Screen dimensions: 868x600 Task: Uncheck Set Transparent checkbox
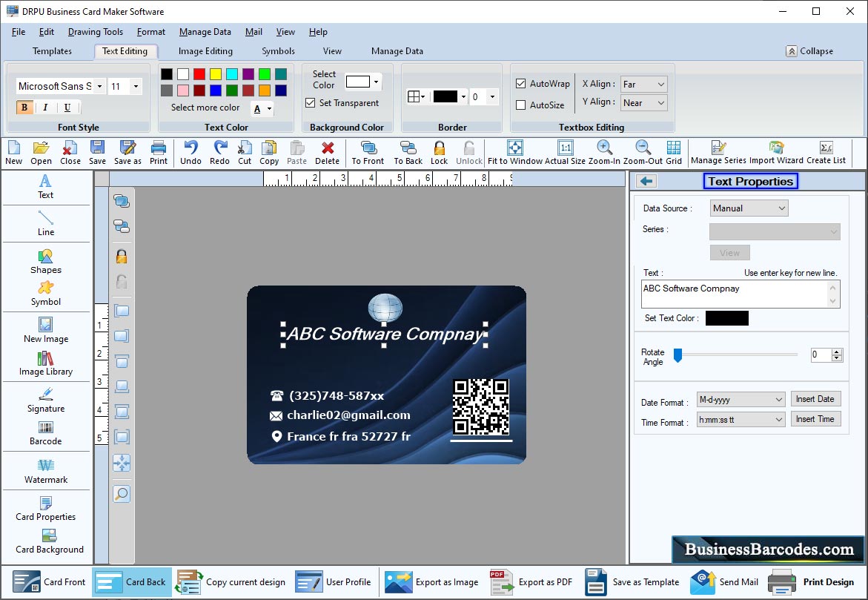[x=311, y=103]
